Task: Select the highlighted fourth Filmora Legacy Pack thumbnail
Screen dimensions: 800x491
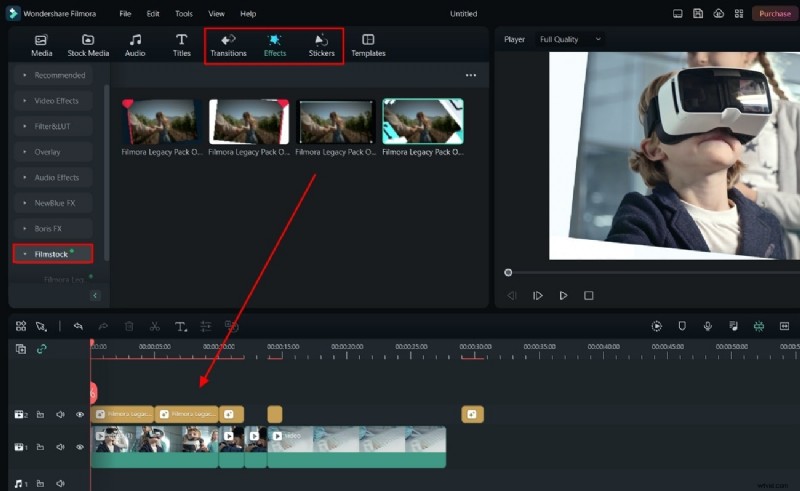Action: (x=423, y=121)
